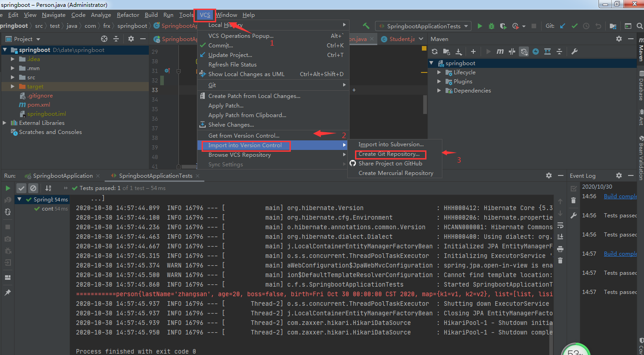Open Project panel gear settings

pyautogui.click(x=131, y=39)
